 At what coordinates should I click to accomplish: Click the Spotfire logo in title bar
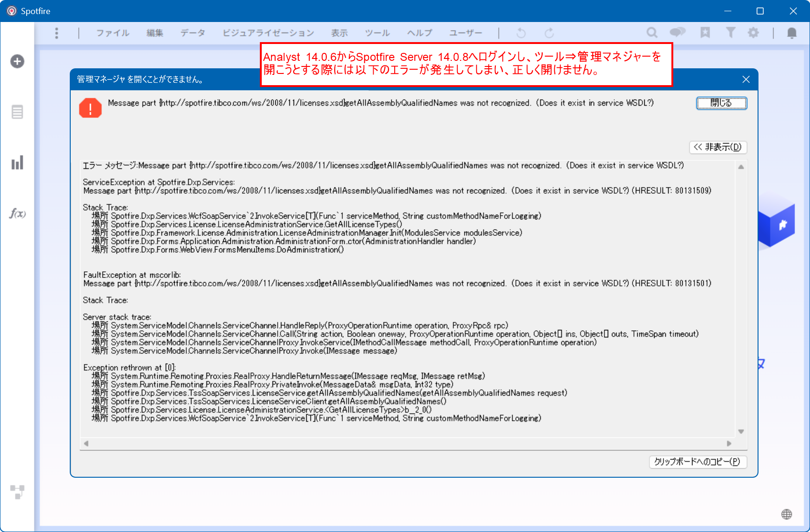[x=12, y=11]
